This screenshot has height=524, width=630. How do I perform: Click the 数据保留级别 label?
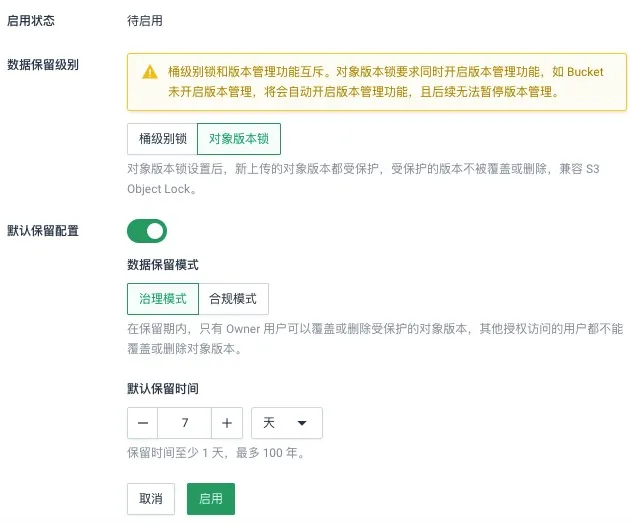(x=43, y=64)
